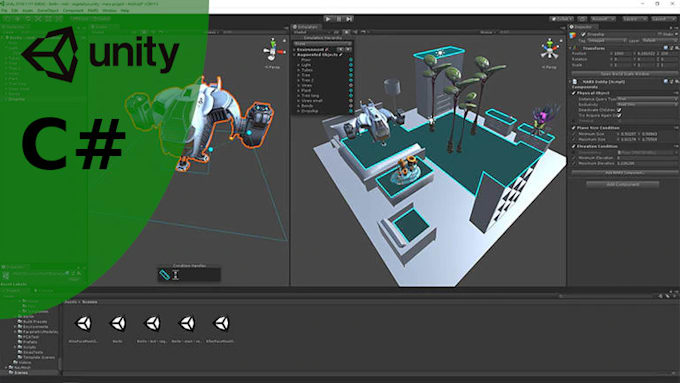680x383 pixels.
Task: Select the second scene asset thumbnail
Action: point(118,324)
